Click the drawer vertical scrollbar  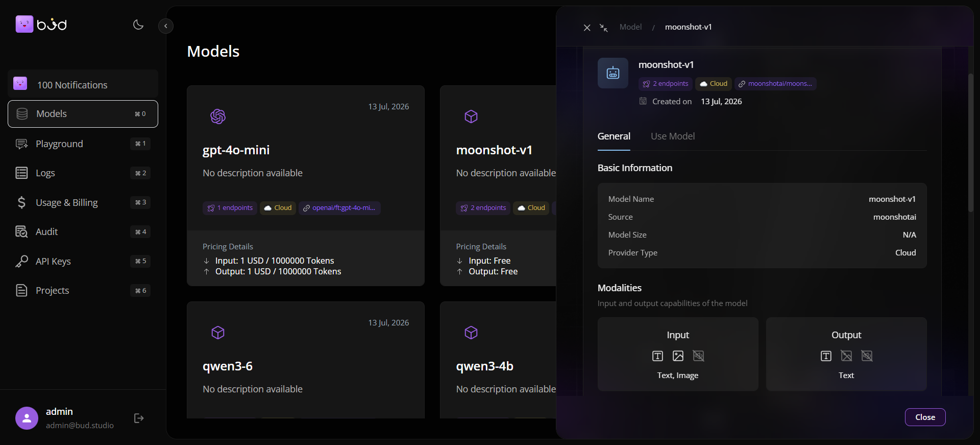[x=971, y=143]
